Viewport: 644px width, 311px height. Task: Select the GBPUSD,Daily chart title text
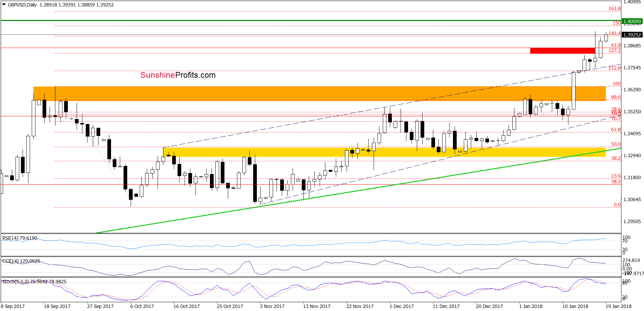pos(22,5)
